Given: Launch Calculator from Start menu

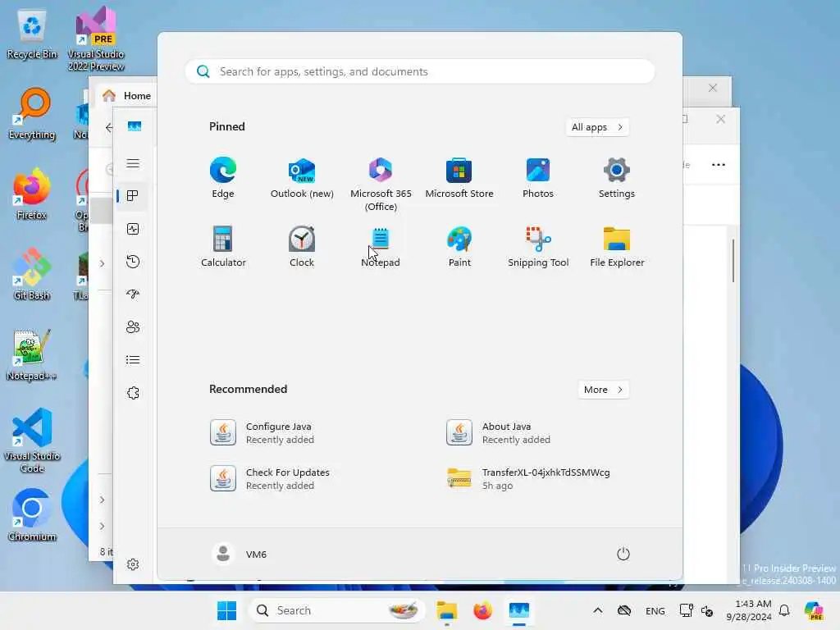Looking at the screenshot, I should 223,246.
